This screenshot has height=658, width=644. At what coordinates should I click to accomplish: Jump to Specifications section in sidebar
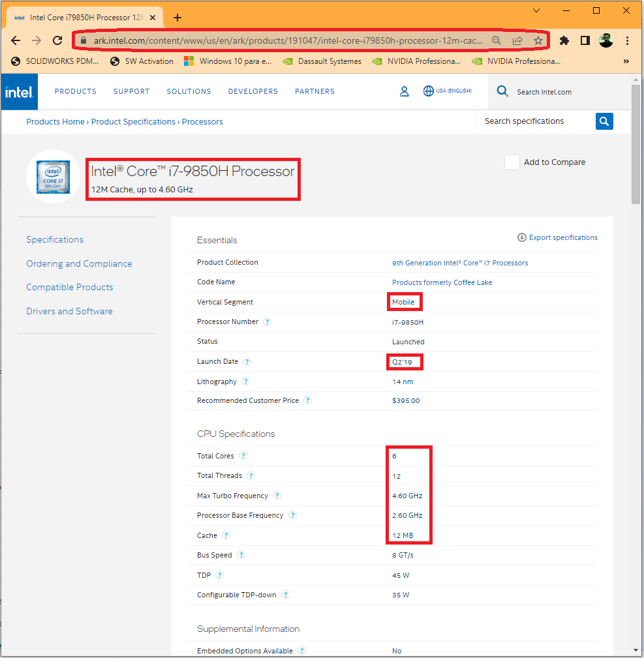coord(55,239)
